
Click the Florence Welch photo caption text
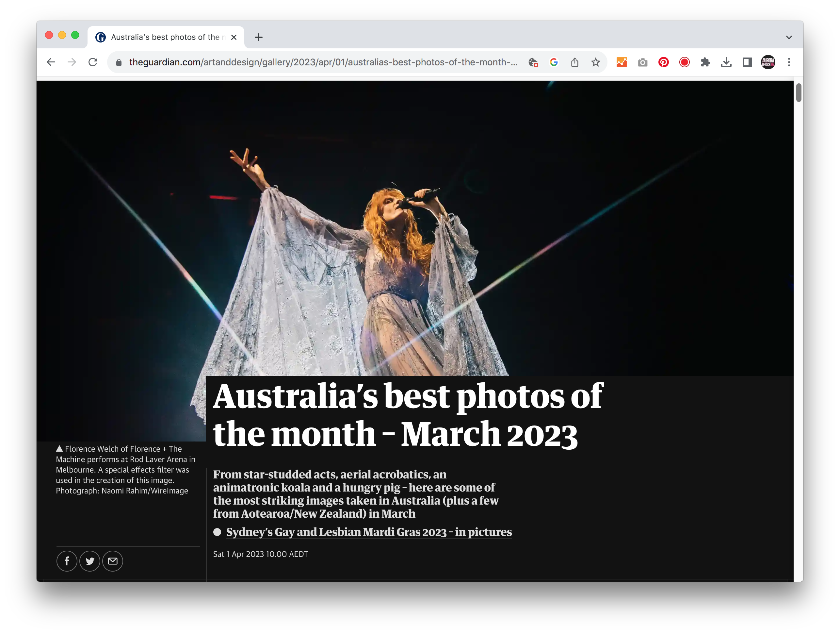126,470
